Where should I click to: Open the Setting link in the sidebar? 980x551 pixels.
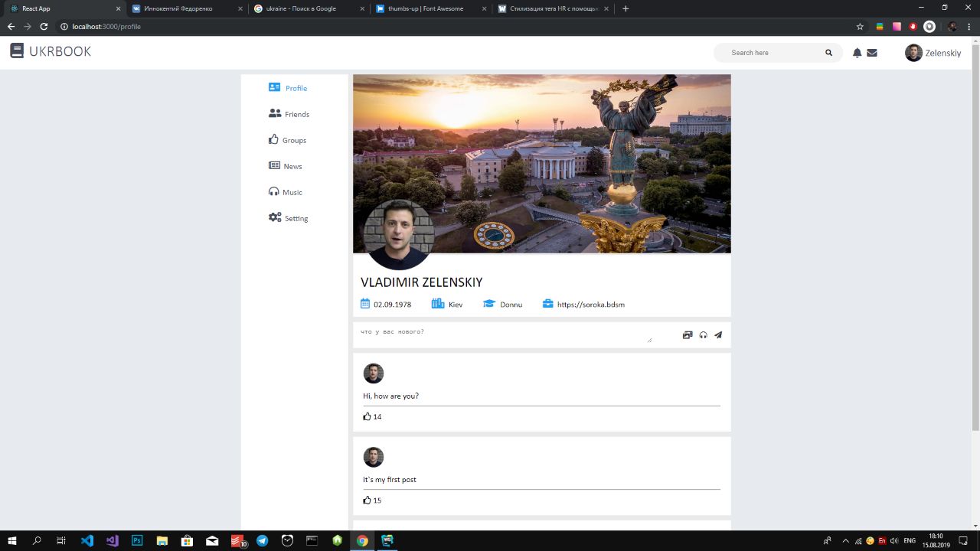(x=296, y=218)
